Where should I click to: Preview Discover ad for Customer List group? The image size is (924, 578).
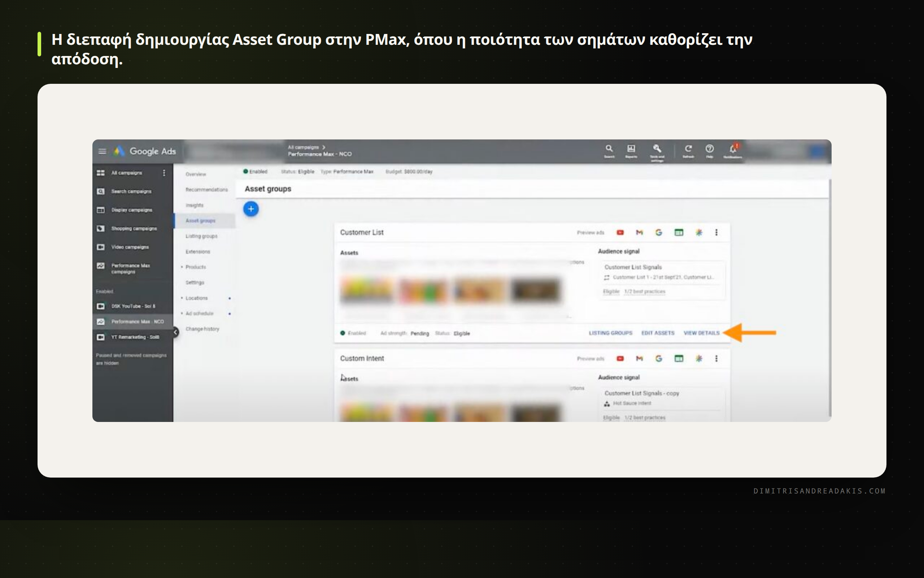[x=699, y=232]
